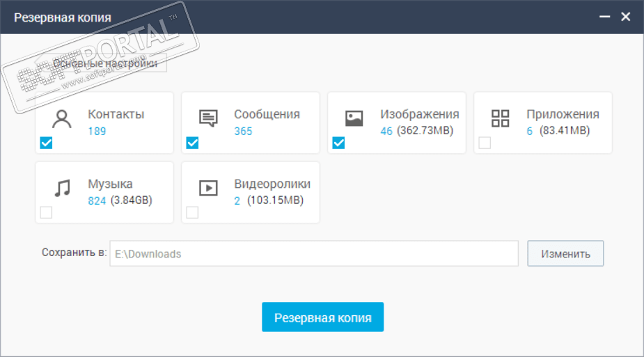Uncheck the Сообщения checkbox
Image resolution: width=644 pixels, height=357 pixels.
pos(192,143)
